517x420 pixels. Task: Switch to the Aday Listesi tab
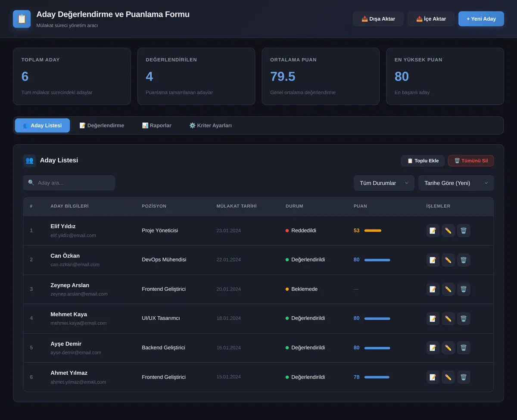click(42, 125)
